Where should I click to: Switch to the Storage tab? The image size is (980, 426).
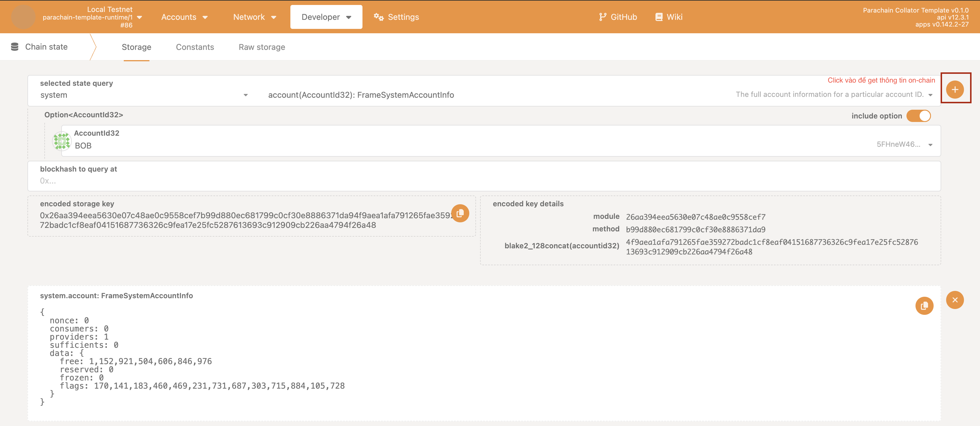pos(136,47)
